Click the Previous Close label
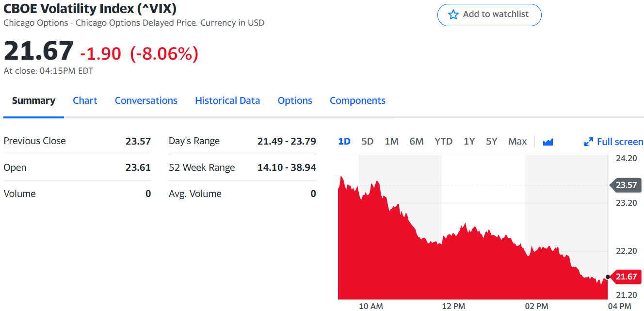 (x=34, y=141)
